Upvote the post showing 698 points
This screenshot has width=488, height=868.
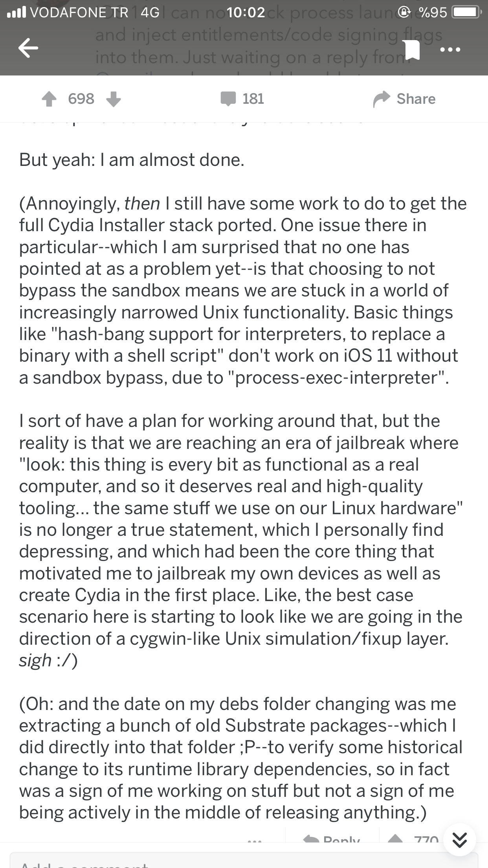click(49, 99)
